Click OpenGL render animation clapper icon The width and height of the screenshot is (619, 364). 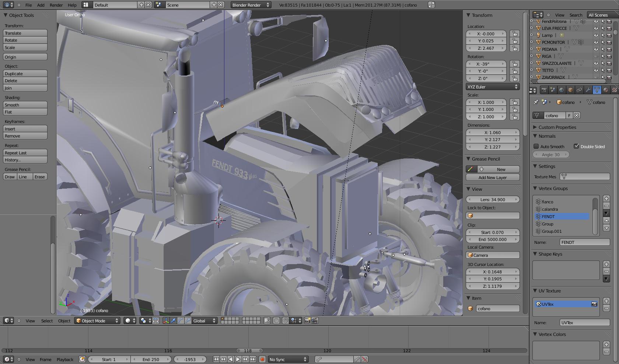point(315,321)
